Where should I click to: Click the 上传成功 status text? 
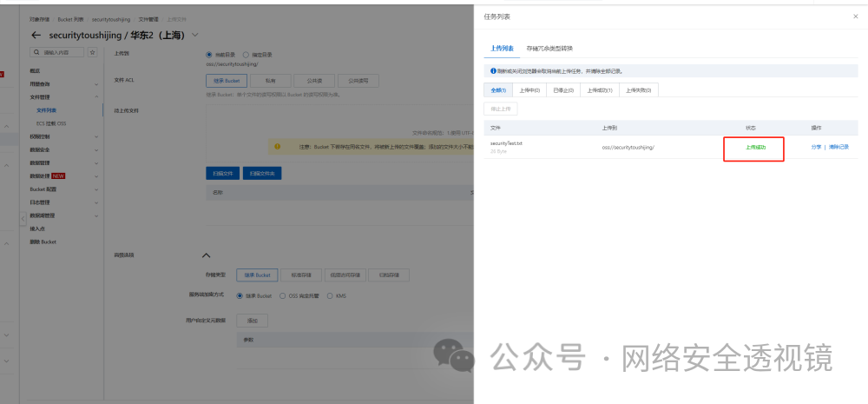pyautogui.click(x=756, y=148)
